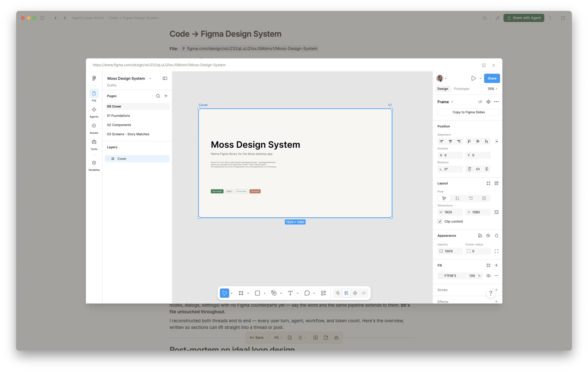Open the figma.com Moss-Design-System file link

coord(249,49)
